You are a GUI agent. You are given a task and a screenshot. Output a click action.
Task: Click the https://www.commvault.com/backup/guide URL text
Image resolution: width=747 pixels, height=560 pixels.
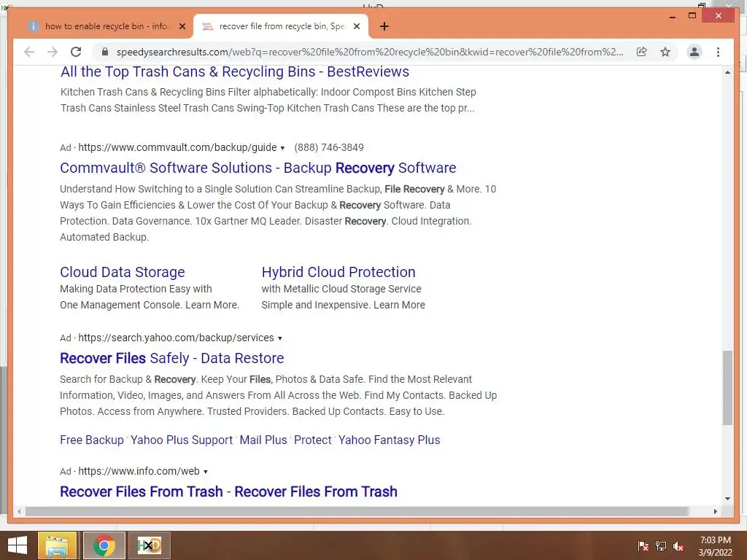coord(177,147)
